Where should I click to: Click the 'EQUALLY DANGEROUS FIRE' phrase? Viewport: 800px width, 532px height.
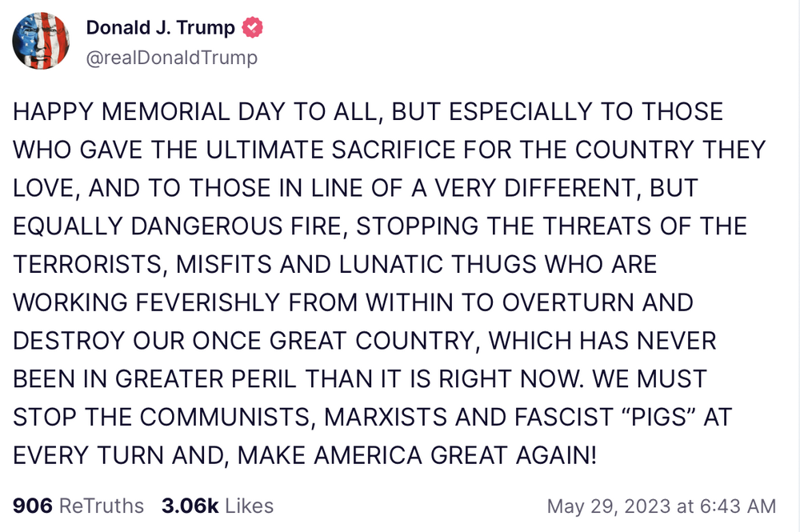tap(178, 226)
